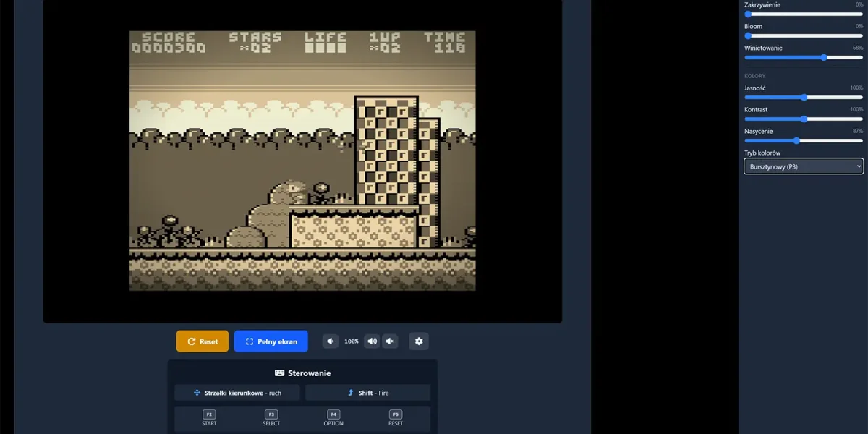
Task: Click the volume down speaker icon
Action: click(331, 341)
